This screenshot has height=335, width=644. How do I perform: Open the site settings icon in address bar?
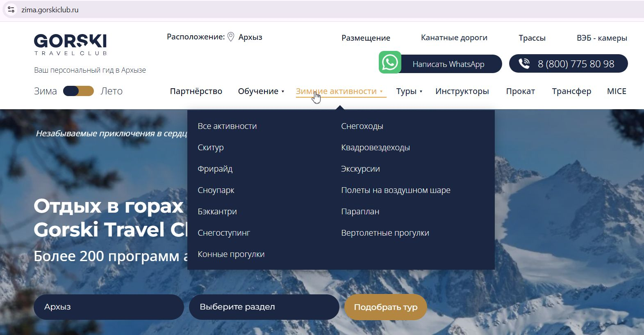[11, 9]
